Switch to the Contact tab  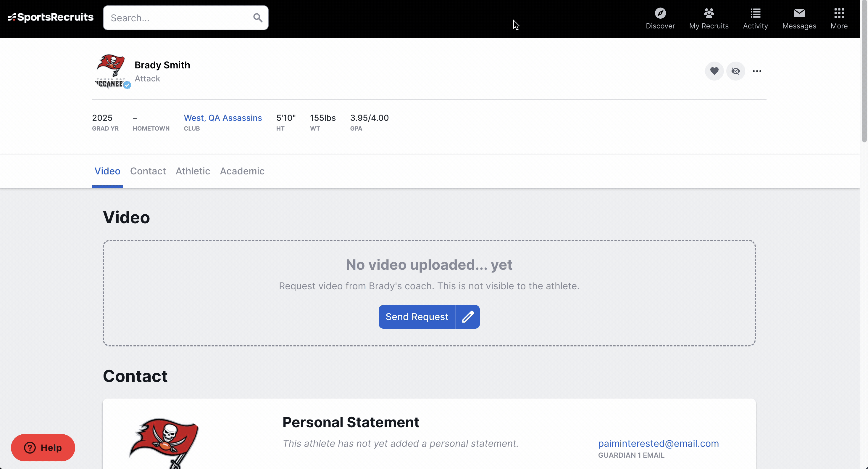click(148, 171)
